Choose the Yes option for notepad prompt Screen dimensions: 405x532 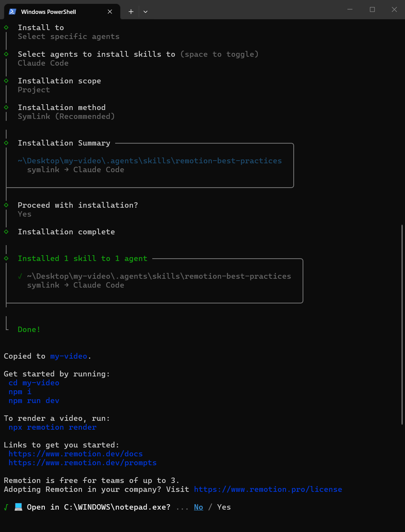click(224, 507)
